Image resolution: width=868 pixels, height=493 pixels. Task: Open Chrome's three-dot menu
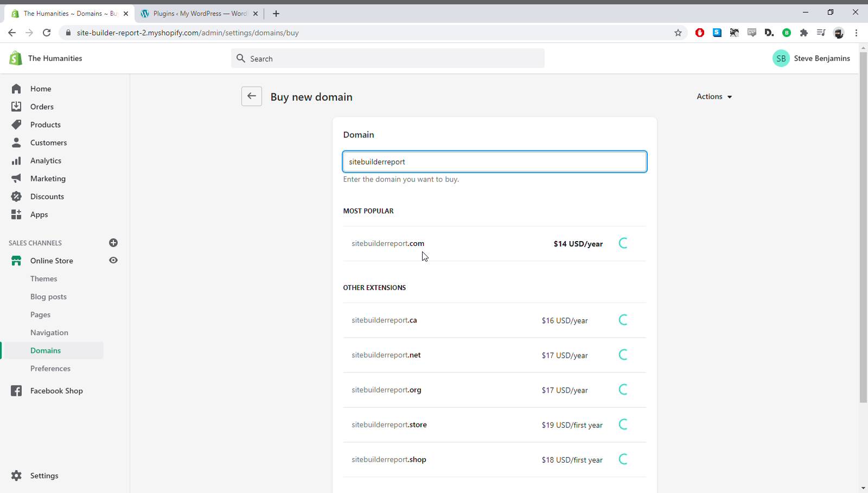coord(856,33)
